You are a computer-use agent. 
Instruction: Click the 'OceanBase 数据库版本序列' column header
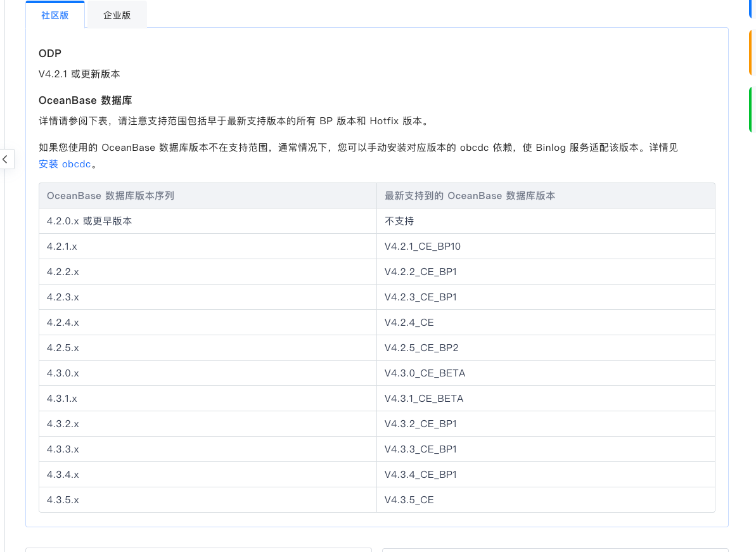pyautogui.click(x=208, y=196)
